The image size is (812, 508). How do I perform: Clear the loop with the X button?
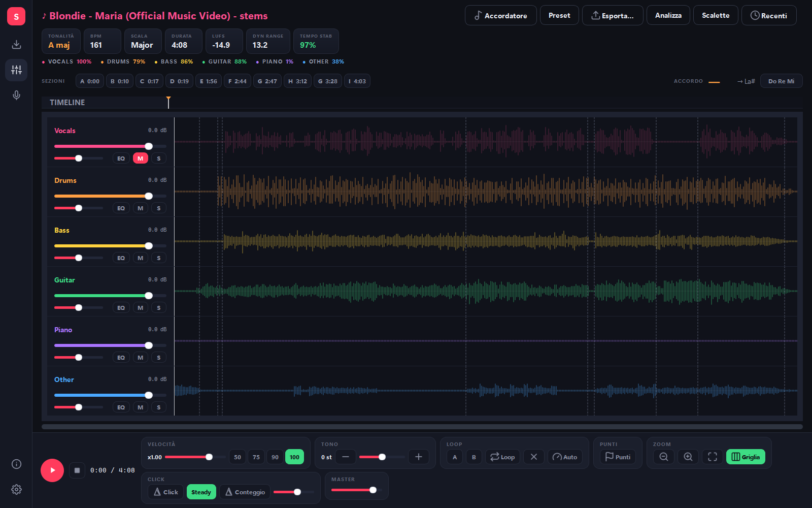[534, 457]
